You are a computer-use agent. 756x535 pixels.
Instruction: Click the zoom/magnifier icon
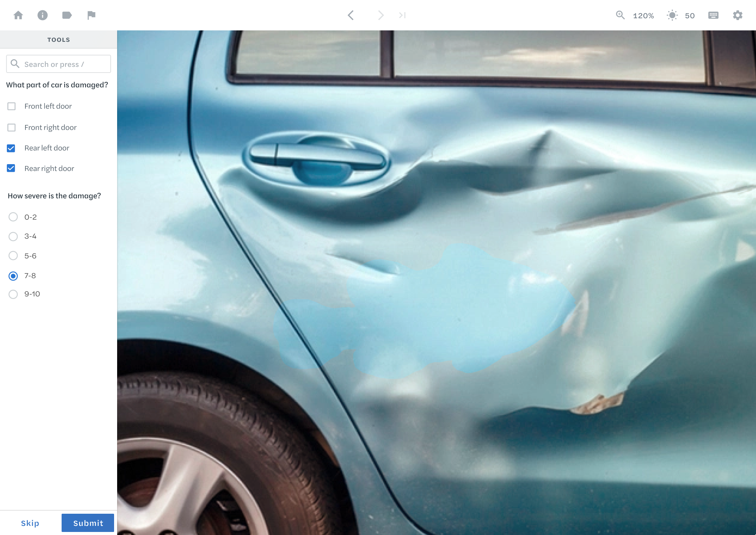621,15
